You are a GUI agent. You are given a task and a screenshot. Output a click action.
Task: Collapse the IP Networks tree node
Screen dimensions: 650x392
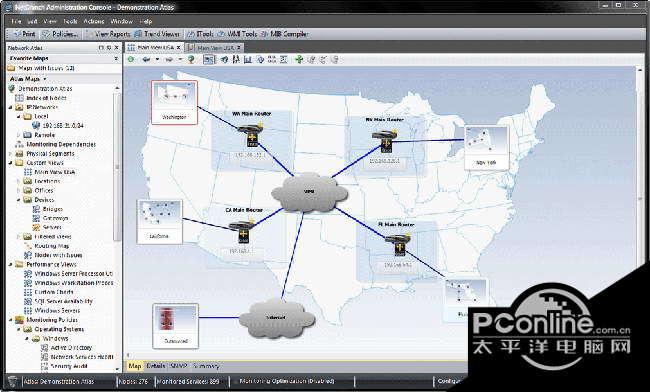tap(11, 107)
